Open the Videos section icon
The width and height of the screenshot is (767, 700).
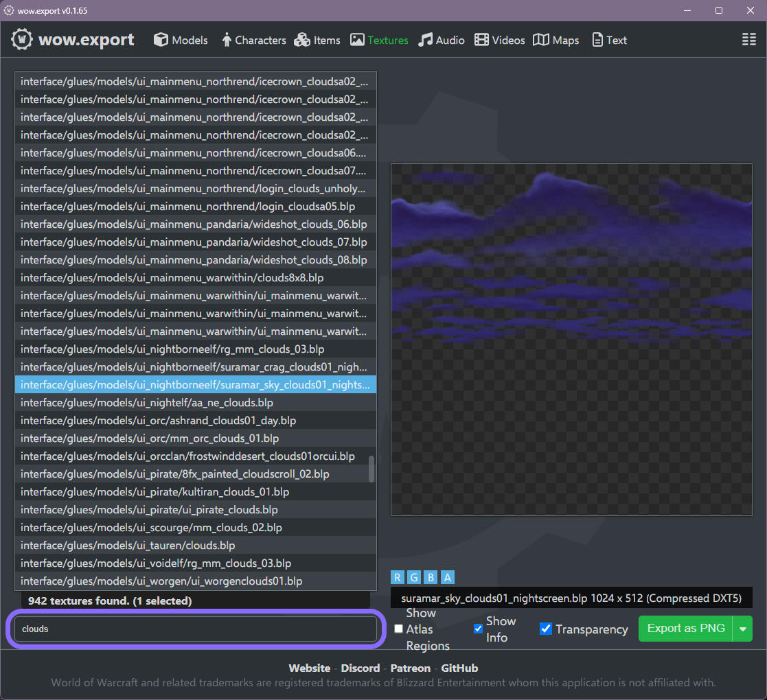482,40
